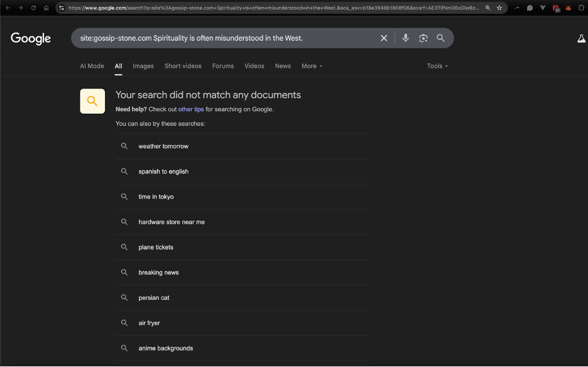View site information icon in address bar
588x367 pixels.
(x=62, y=8)
